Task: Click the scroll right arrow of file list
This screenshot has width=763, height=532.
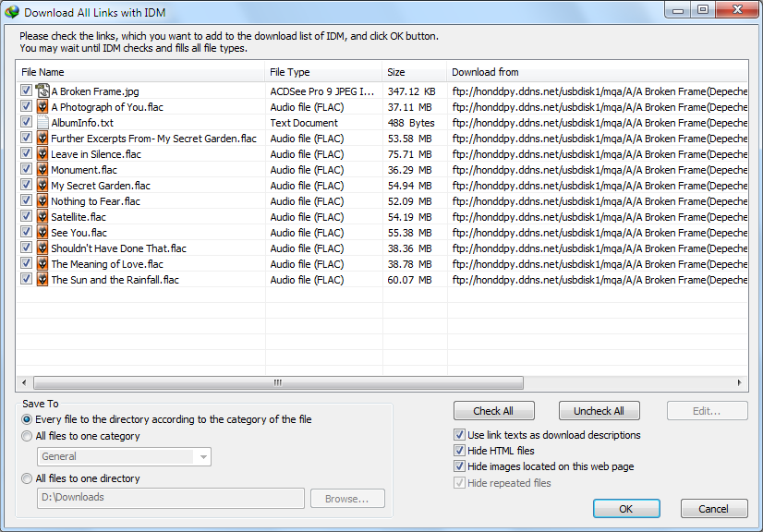Action: 740,382
